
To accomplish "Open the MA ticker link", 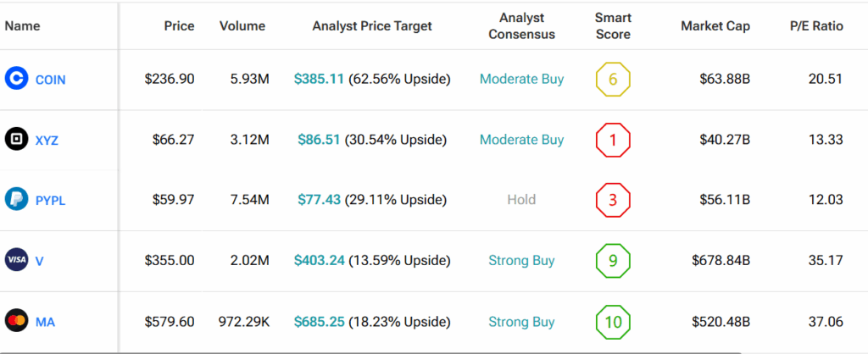I will tap(45, 322).
